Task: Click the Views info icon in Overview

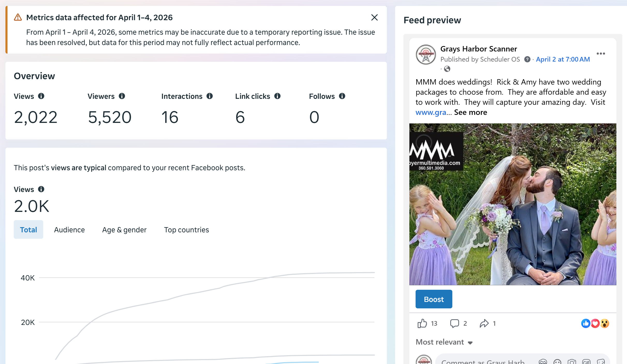Action: (41, 96)
